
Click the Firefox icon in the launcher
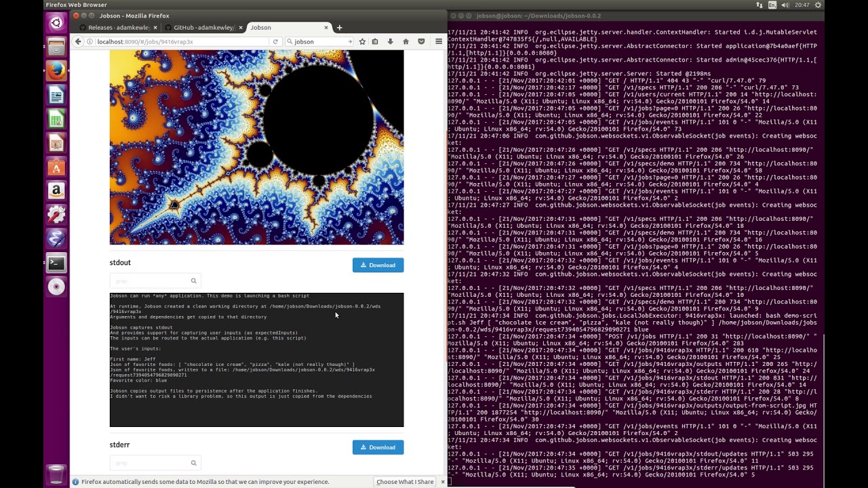point(56,70)
